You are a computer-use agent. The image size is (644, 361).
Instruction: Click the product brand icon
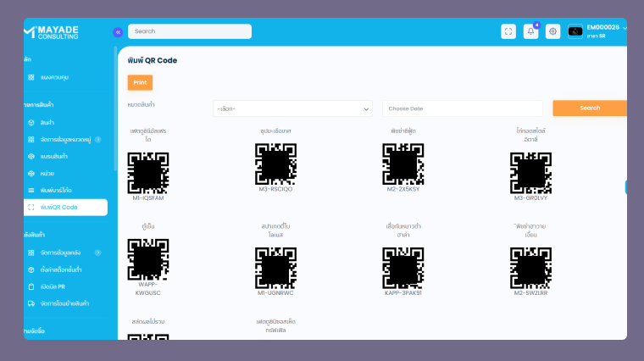[x=31, y=157]
